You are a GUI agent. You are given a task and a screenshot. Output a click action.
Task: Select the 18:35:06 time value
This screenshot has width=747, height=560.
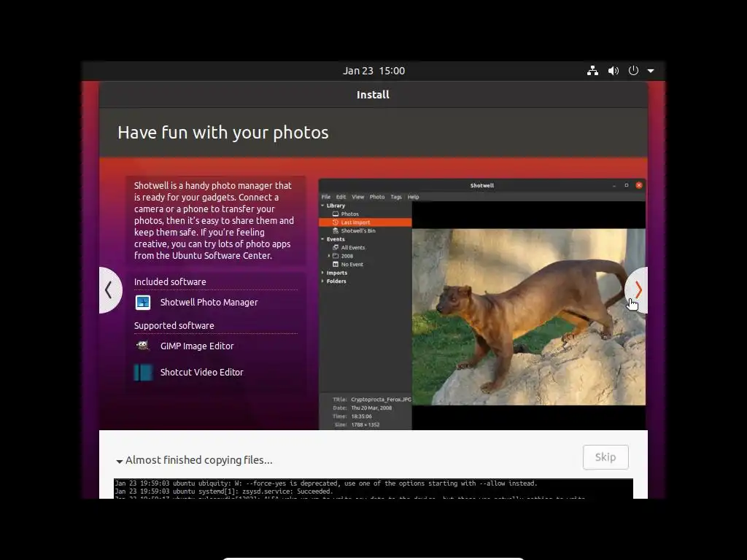point(362,416)
